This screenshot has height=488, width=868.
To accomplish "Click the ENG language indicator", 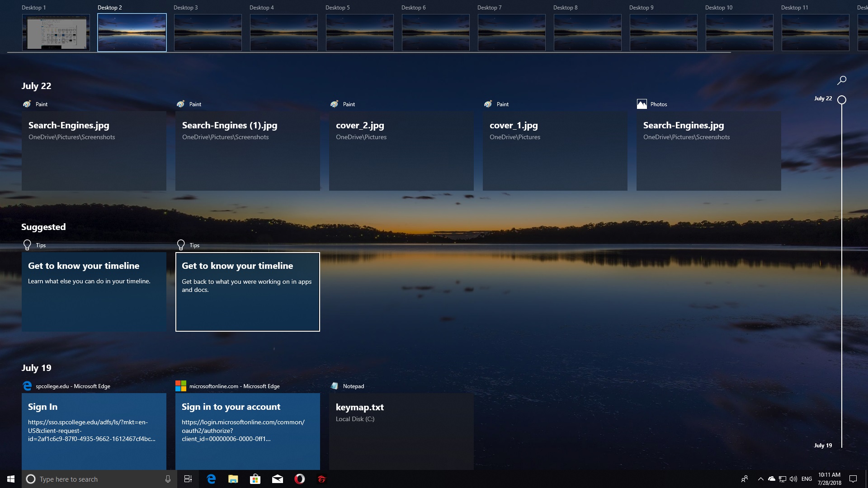I will coord(807,479).
